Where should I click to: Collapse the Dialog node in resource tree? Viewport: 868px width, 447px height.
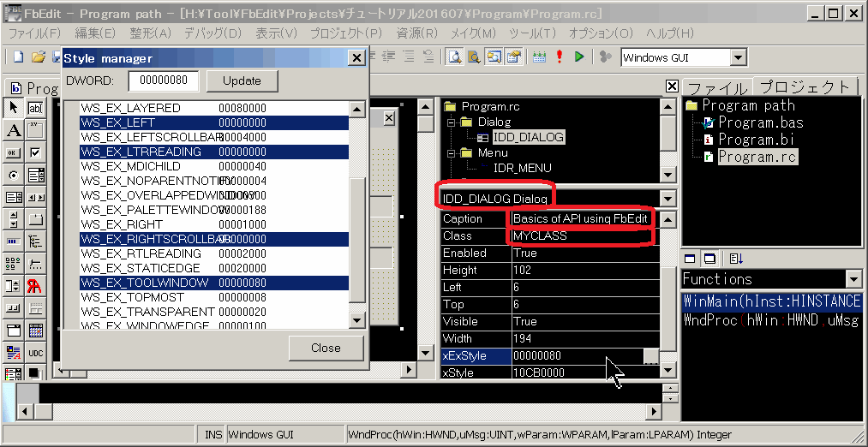click(x=451, y=122)
